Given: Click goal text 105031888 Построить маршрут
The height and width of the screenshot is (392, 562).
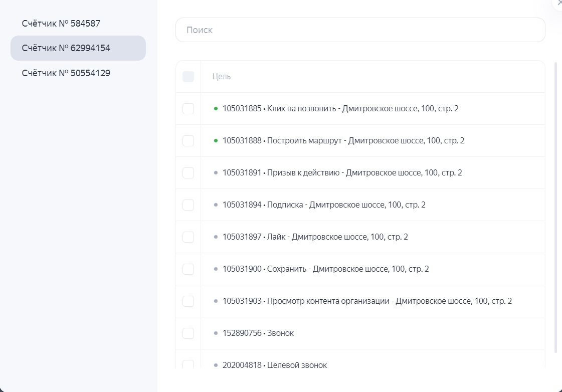Looking at the screenshot, I should coord(343,140).
